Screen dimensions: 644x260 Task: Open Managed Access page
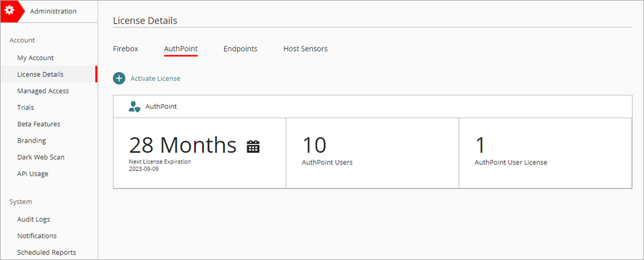43,91
